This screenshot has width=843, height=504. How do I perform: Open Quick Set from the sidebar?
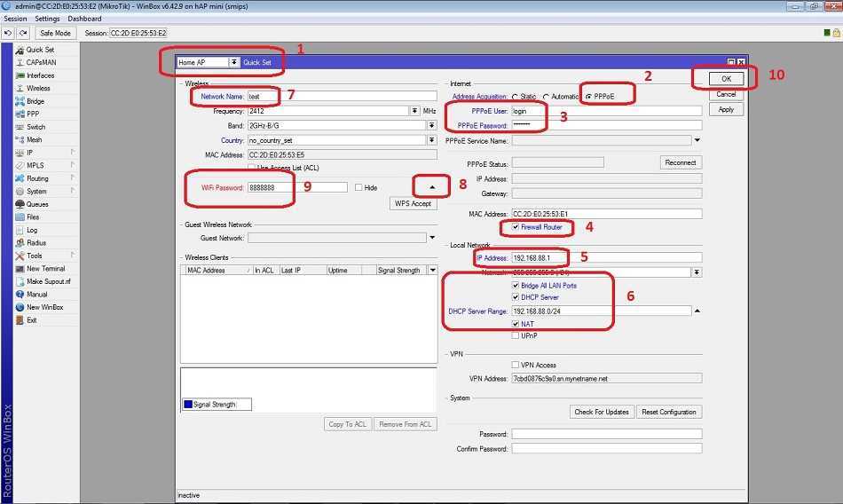pos(40,50)
